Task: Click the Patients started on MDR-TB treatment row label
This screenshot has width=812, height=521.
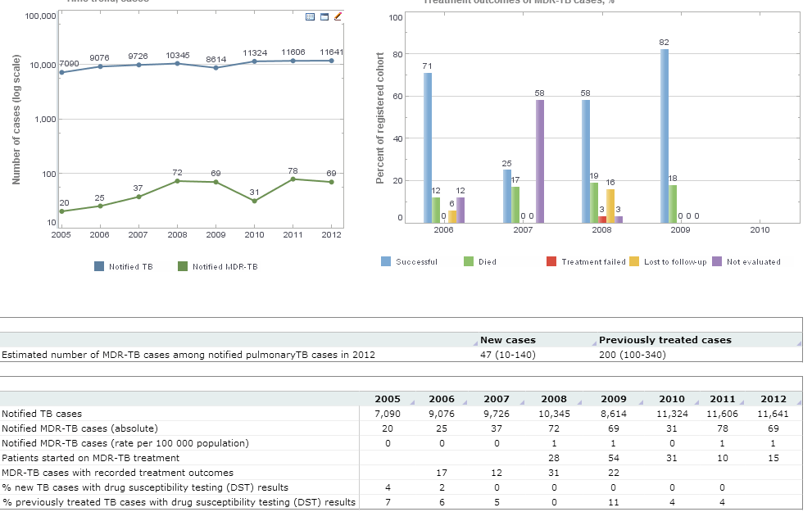Action: pyautogui.click(x=91, y=458)
